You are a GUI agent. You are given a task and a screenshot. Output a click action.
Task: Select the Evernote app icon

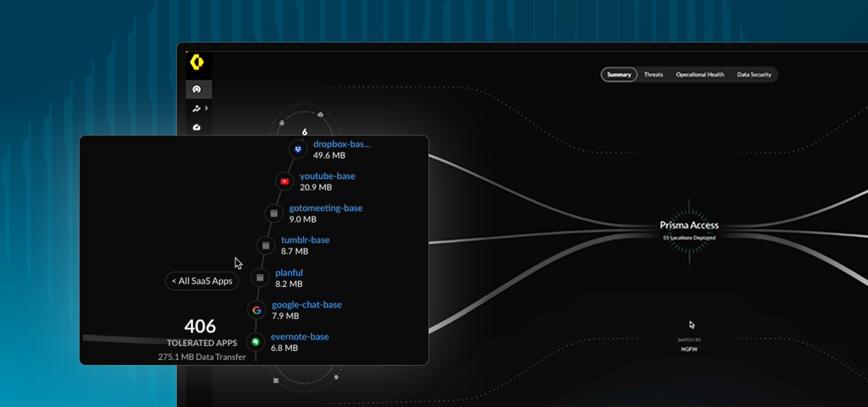(x=255, y=342)
